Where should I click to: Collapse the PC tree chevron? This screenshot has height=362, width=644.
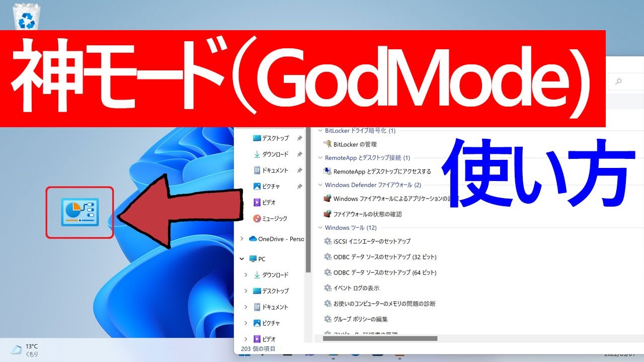pos(242,259)
